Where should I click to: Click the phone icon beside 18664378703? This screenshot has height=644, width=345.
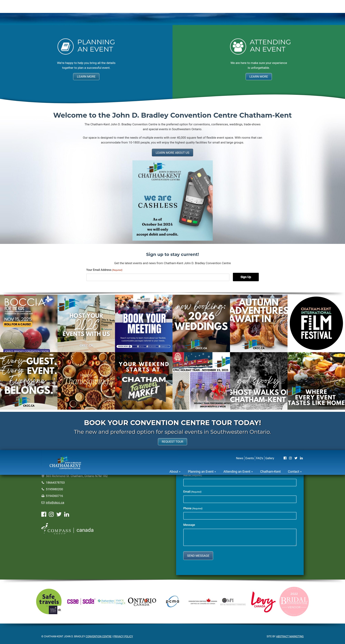43,483
